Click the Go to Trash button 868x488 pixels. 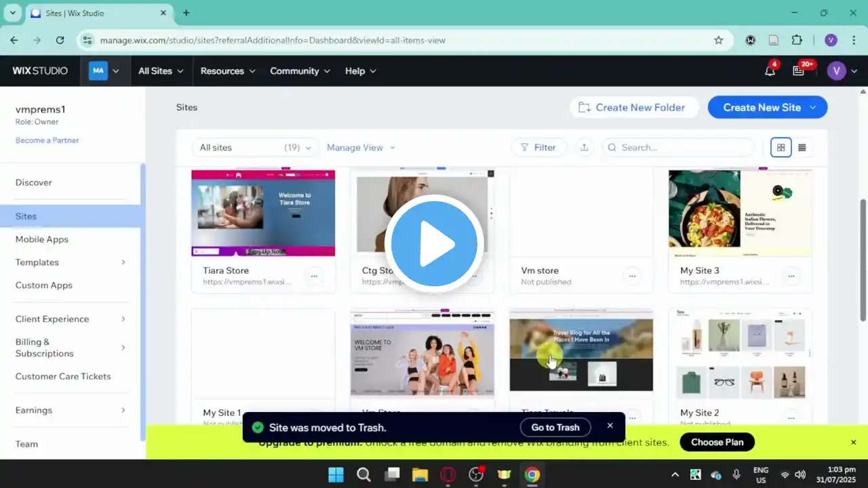click(x=555, y=428)
